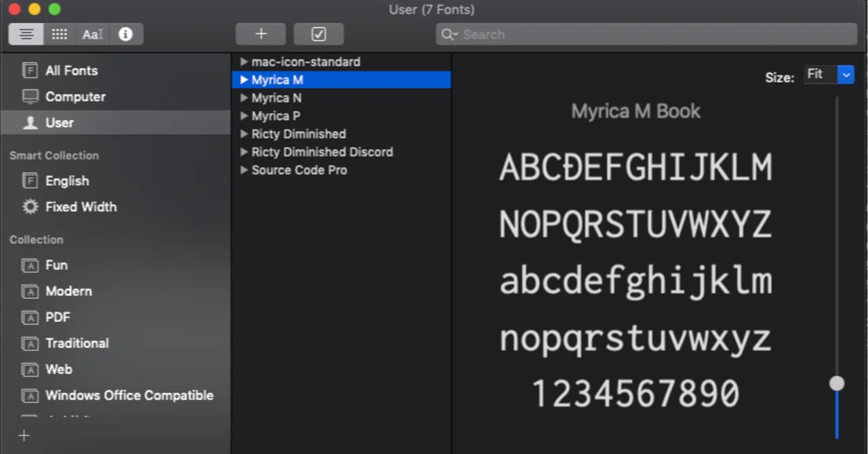Image resolution: width=868 pixels, height=454 pixels.
Task: Switch to sample preview view mode
Action: point(26,34)
